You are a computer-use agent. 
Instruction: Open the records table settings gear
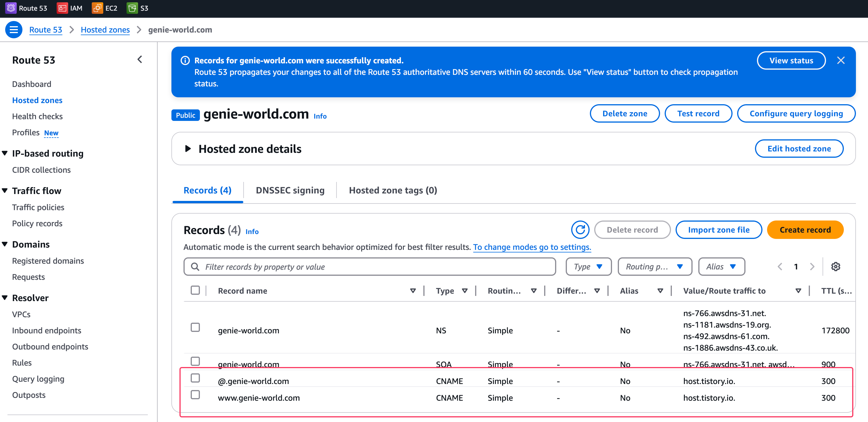pos(835,267)
